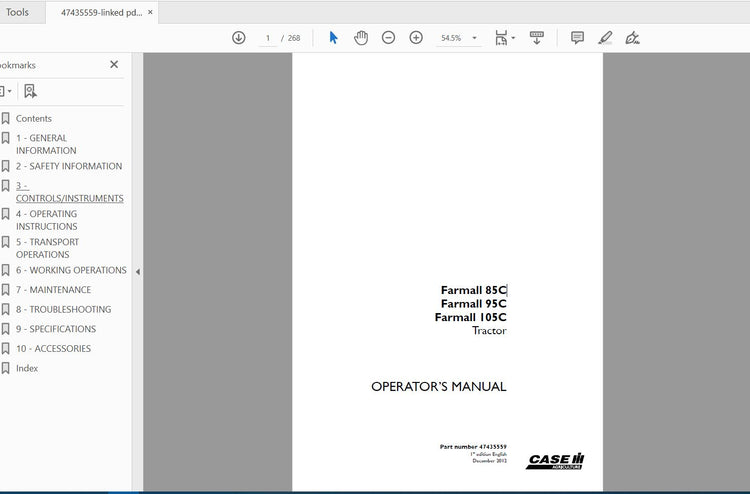Open the 2 - SAFETY INFORMATION bookmark
750x494 pixels.
pyautogui.click(x=69, y=166)
